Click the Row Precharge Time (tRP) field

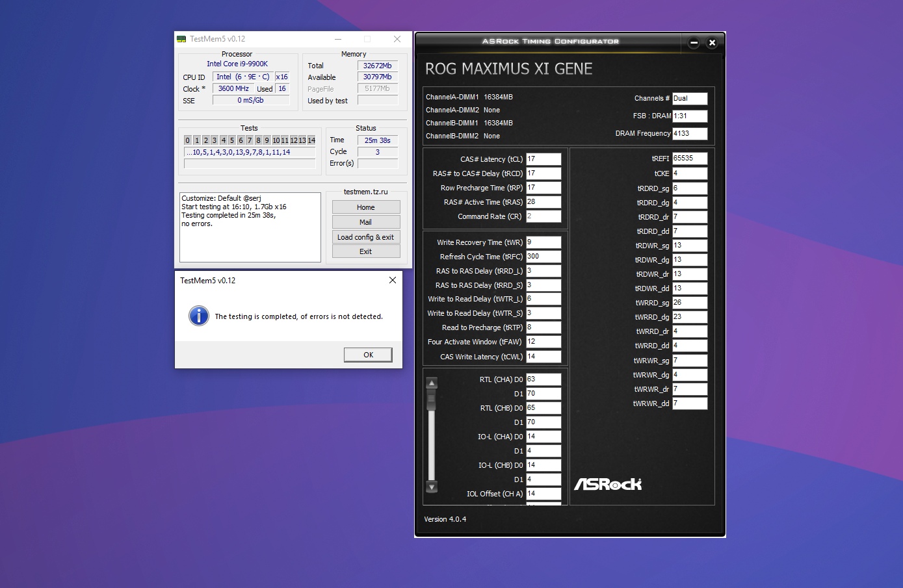[543, 188]
